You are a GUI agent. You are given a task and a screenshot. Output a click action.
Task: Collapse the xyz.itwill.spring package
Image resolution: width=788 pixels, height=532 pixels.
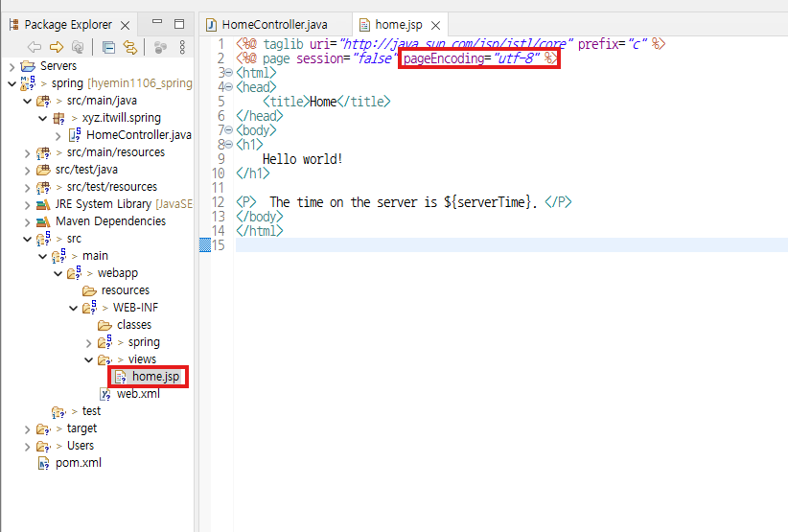43,118
